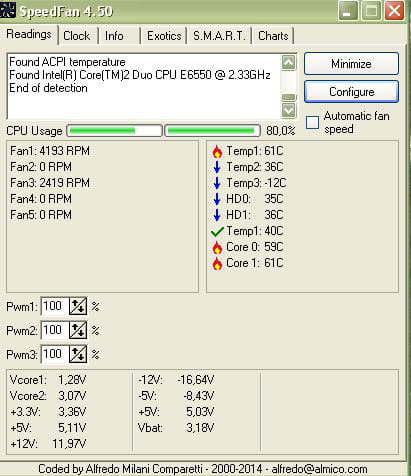Enable the Automatic fan speed checkbox
The height and width of the screenshot is (476, 411).
(x=313, y=122)
